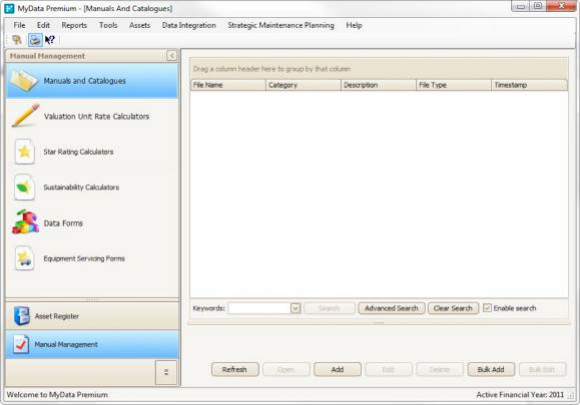This screenshot has width=580, height=405.
Task: Click the Refresh button
Action: pos(235,369)
